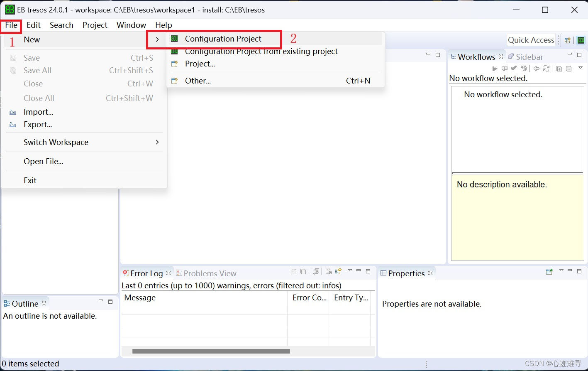Click the Import icon in File menu

click(x=13, y=112)
